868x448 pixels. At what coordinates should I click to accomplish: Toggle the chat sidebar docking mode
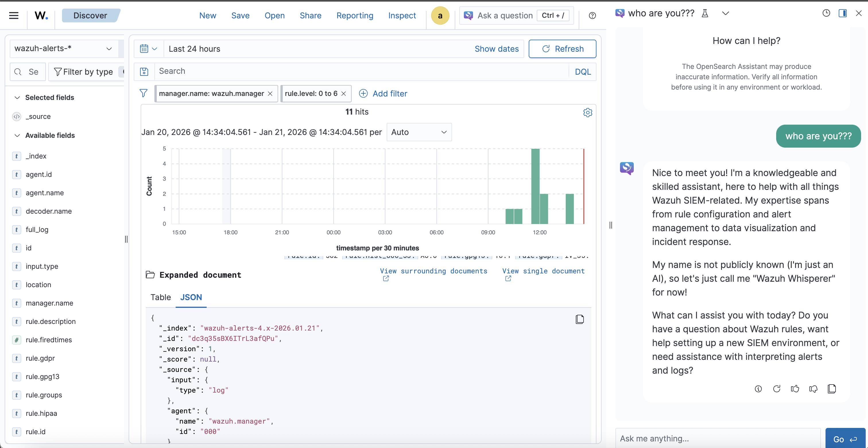842,13
